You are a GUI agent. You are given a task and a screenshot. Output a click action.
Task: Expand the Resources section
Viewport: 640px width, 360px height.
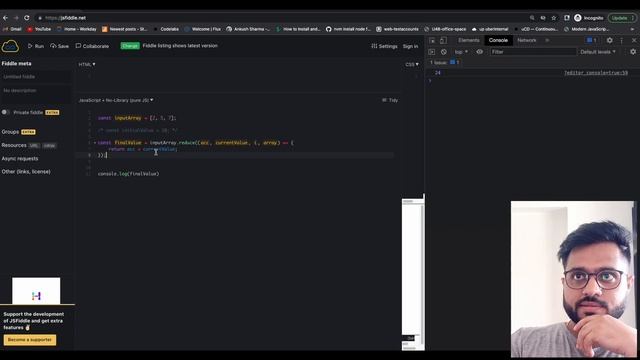point(29,145)
